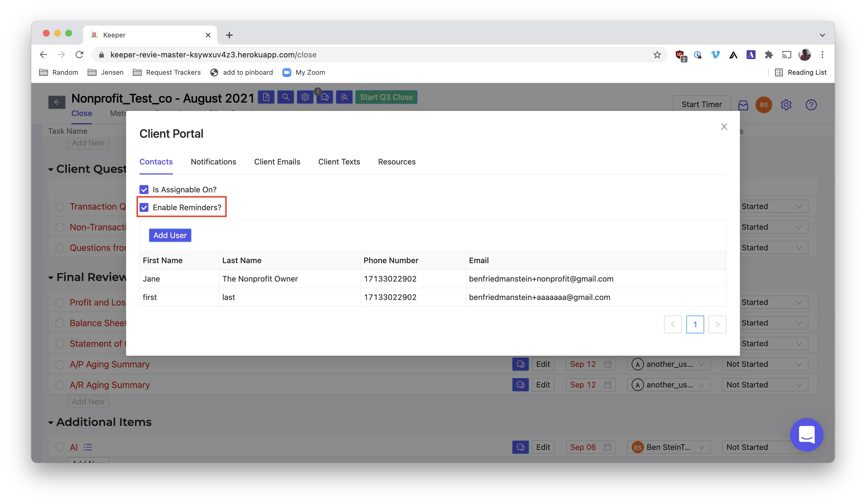Screen dimensions: 866x504
Task: Open the Client Texts tab
Action: [339, 162]
